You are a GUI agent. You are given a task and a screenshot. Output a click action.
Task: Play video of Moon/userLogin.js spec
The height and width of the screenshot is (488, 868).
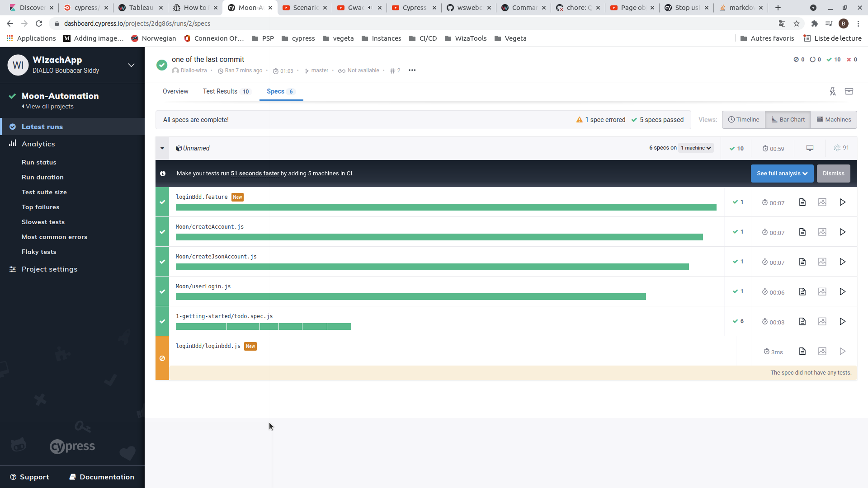point(842,291)
